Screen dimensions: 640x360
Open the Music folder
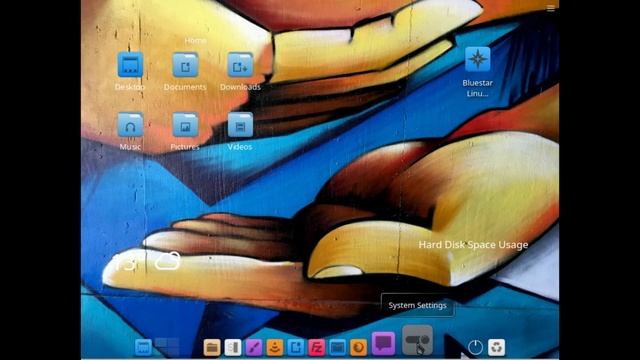[x=130, y=125]
